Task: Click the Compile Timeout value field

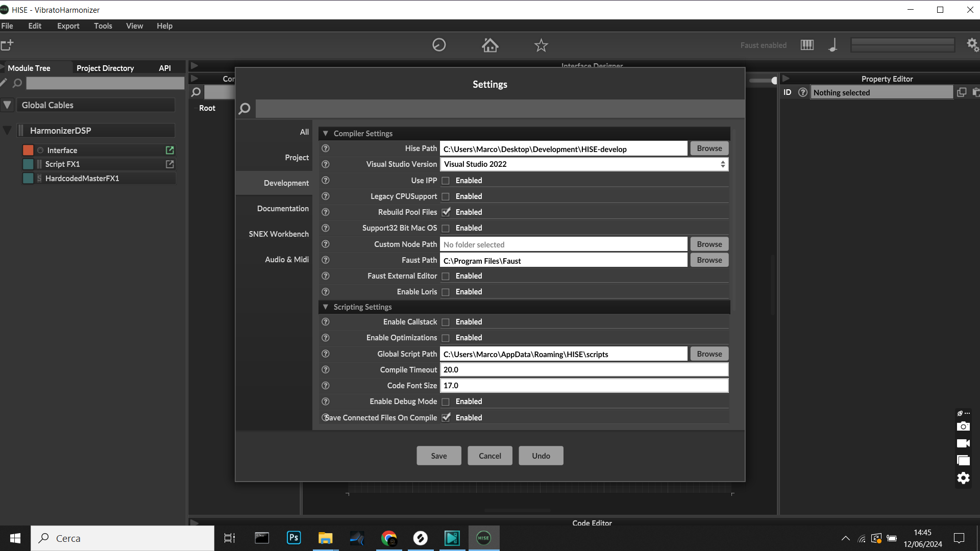Action: [584, 370]
